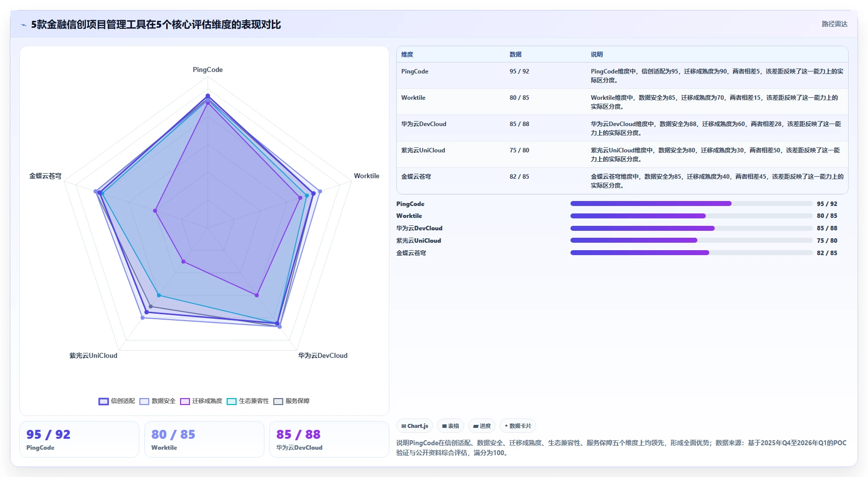Viewport: 868px width, 477px height.
Task: Click the 迁移成熟度 point on 紫光云UniCloud axis
Action: coord(183,261)
